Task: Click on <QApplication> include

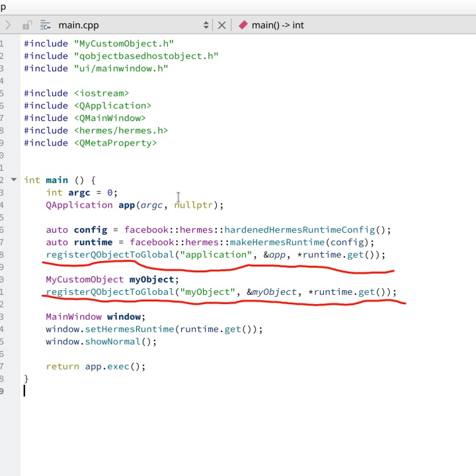Action: pos(112,106)
